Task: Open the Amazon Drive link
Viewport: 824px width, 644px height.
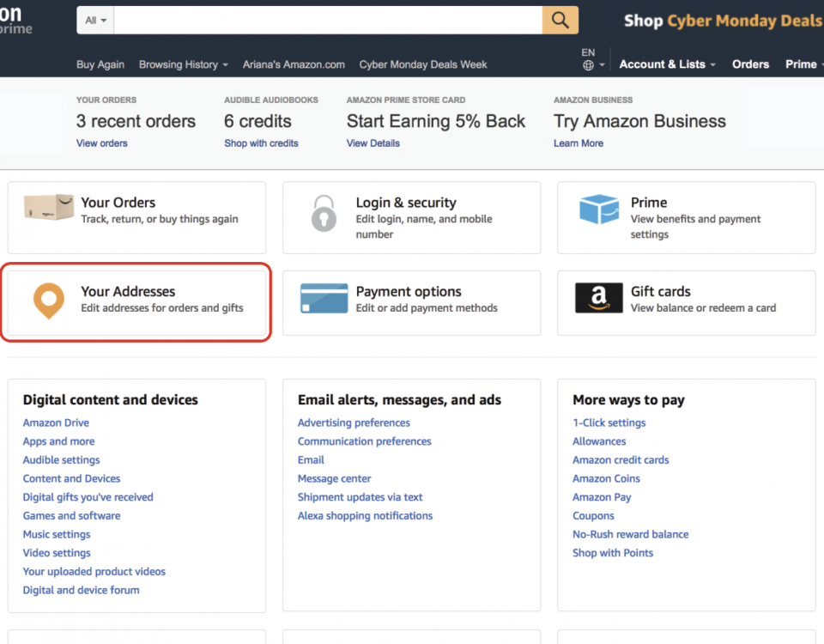Action: 56,422
